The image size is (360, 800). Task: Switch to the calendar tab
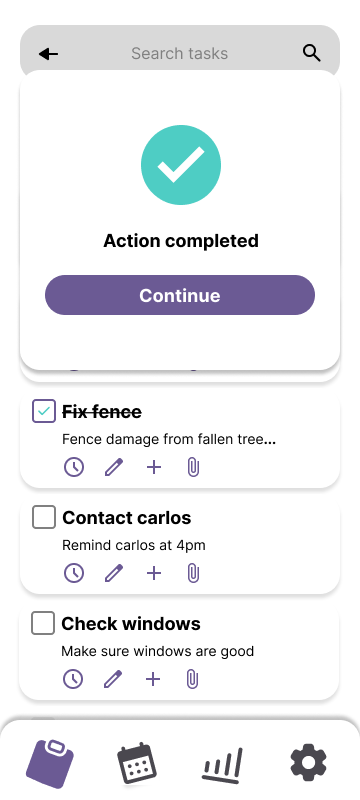(137, 764)
